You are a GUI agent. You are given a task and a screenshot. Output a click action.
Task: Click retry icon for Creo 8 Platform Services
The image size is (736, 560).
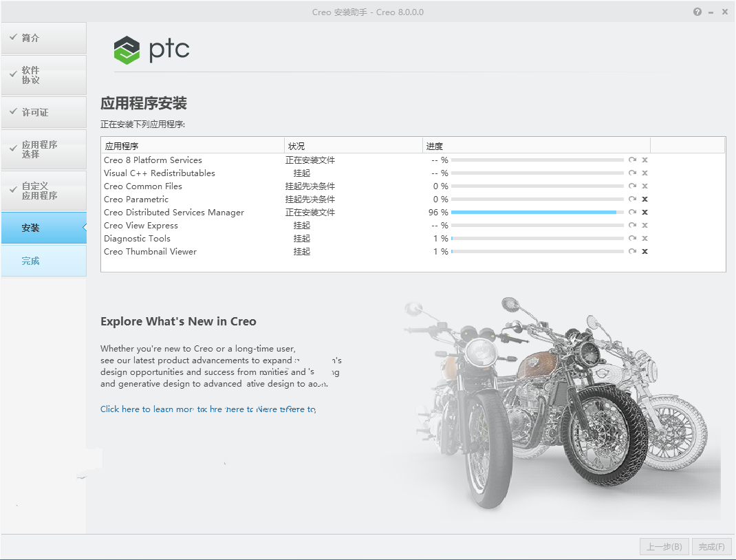tap(632, 160)
